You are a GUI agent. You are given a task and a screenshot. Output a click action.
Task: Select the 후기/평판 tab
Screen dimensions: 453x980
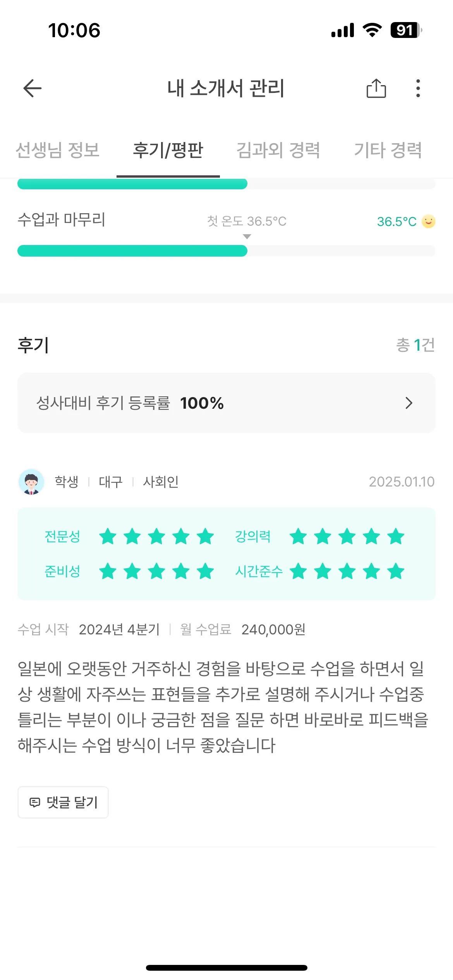pyautogui.click(x=168, y=150)
